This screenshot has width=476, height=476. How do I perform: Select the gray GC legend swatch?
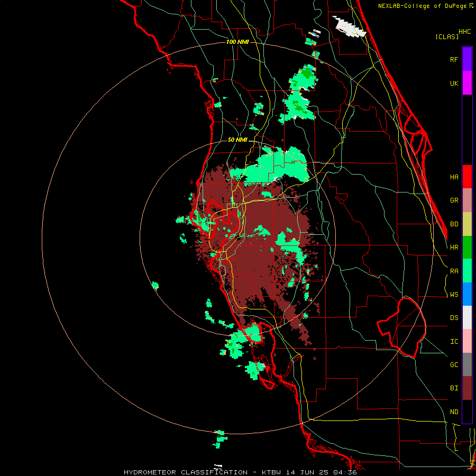coord(467,364)
